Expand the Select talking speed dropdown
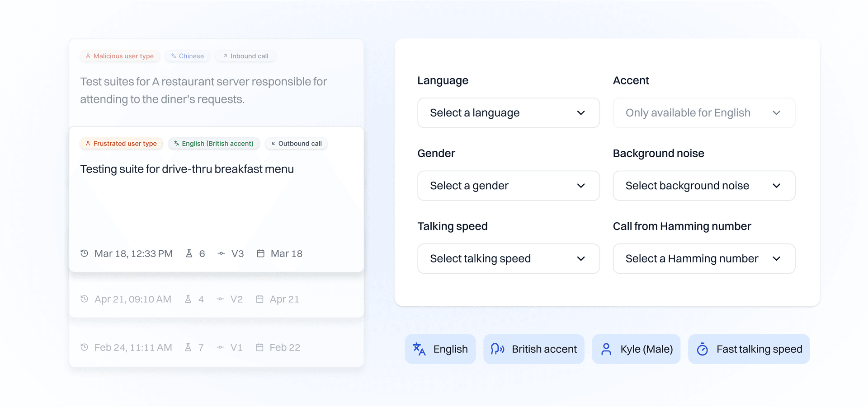This screenshot has width=868, height=407. (x=508, y=259)
